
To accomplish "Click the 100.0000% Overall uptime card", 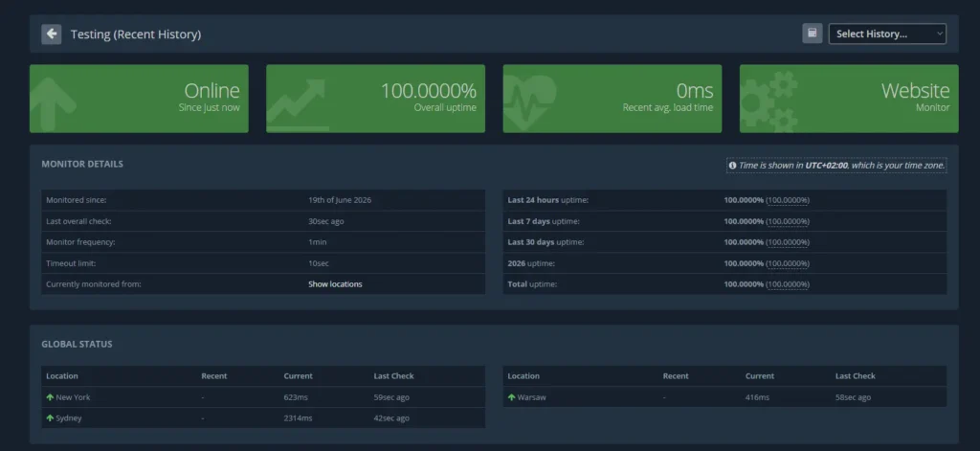I will tap(375, 99).
